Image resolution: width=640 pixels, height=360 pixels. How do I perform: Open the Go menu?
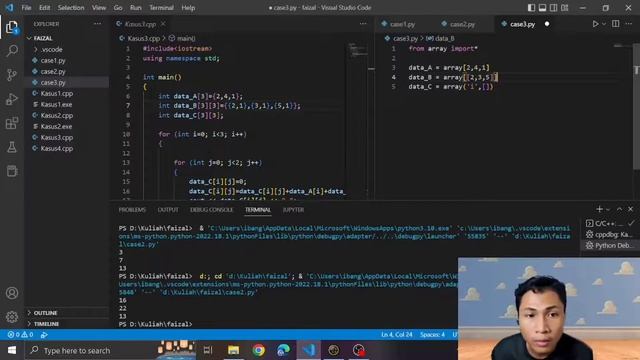click(x=118, y=8)
